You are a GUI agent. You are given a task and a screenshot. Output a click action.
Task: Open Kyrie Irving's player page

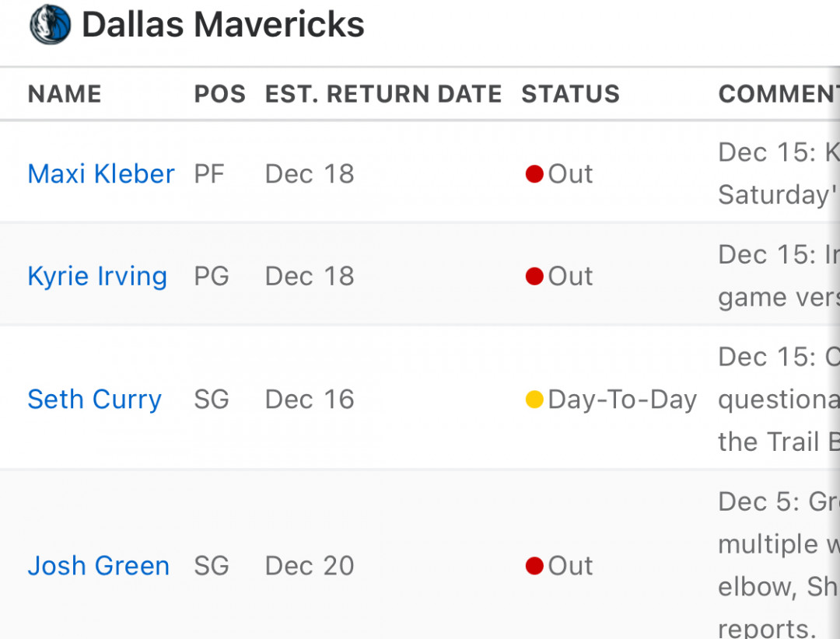[x=97, y=277]
